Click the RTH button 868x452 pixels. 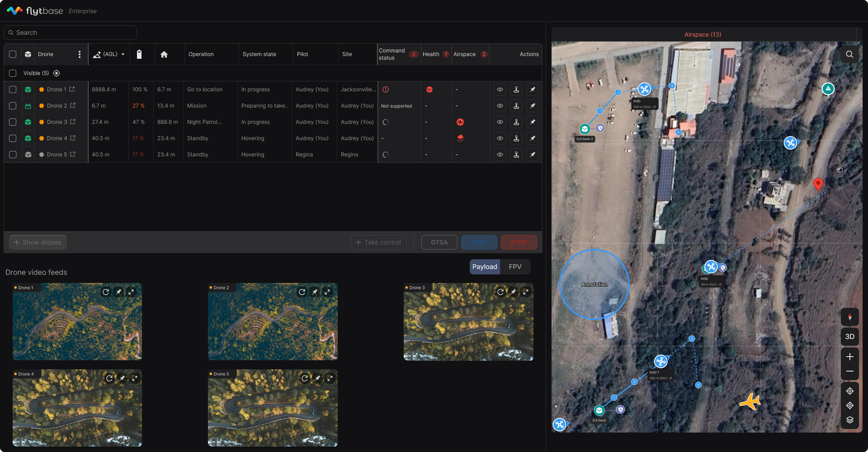coord(479,242)
